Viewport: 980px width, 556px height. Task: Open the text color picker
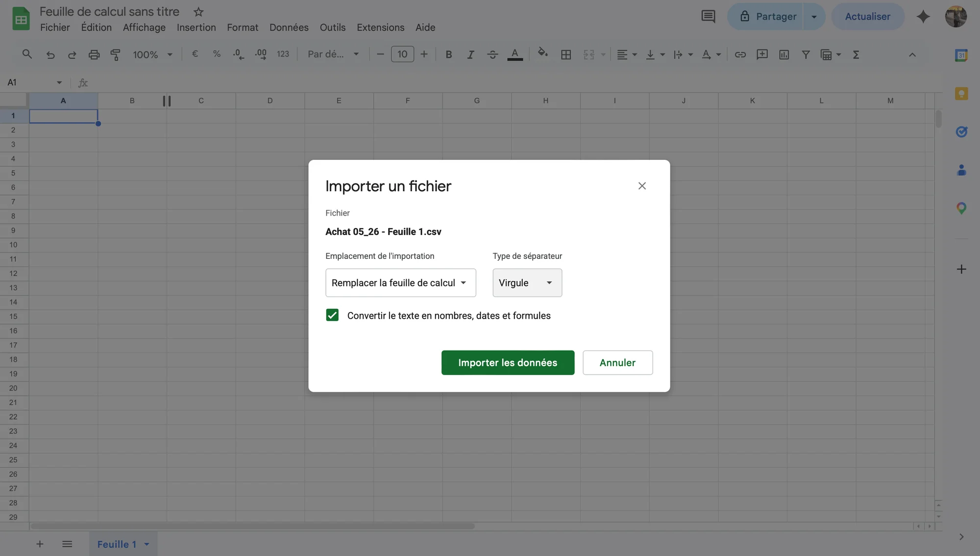pos(514,54)
